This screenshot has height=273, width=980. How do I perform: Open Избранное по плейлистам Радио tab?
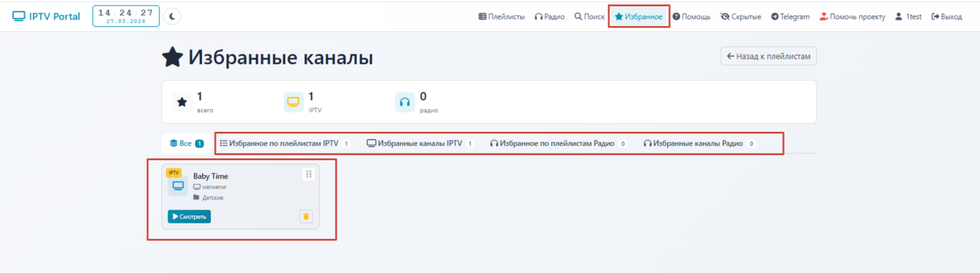tap(558, 144)
